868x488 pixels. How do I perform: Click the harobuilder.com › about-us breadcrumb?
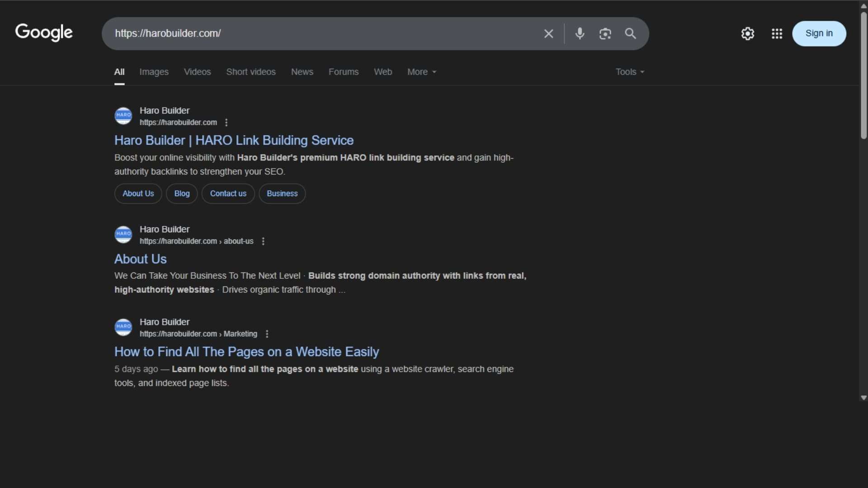click(196, 241)
